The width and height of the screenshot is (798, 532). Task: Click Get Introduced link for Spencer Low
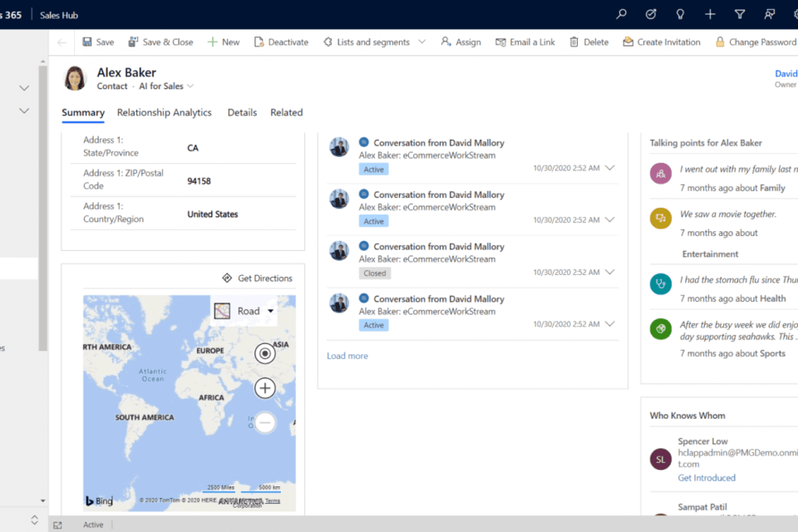point(706,478)
